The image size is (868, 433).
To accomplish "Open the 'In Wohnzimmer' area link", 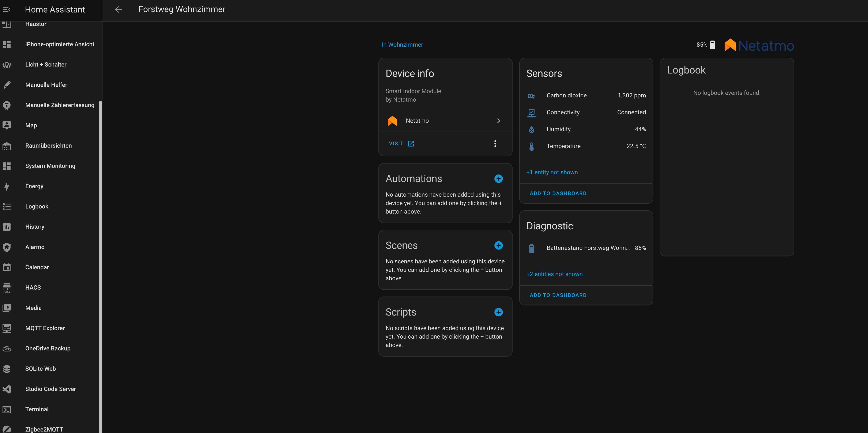I will pos(402,45).
